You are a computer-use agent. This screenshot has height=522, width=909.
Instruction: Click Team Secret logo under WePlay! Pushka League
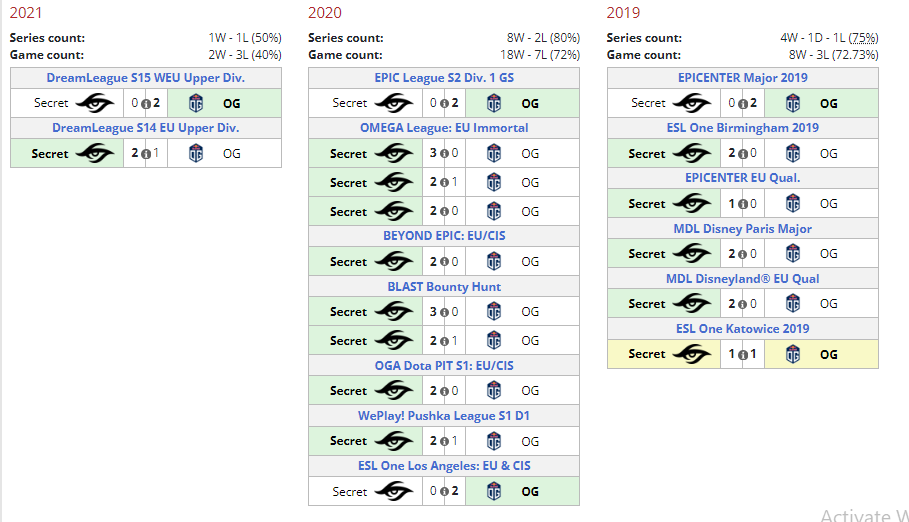pyautogui.click(x=394, y=441)
